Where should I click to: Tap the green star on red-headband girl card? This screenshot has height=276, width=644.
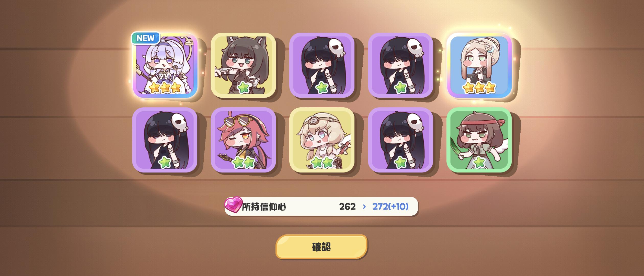tap(479, 163)
